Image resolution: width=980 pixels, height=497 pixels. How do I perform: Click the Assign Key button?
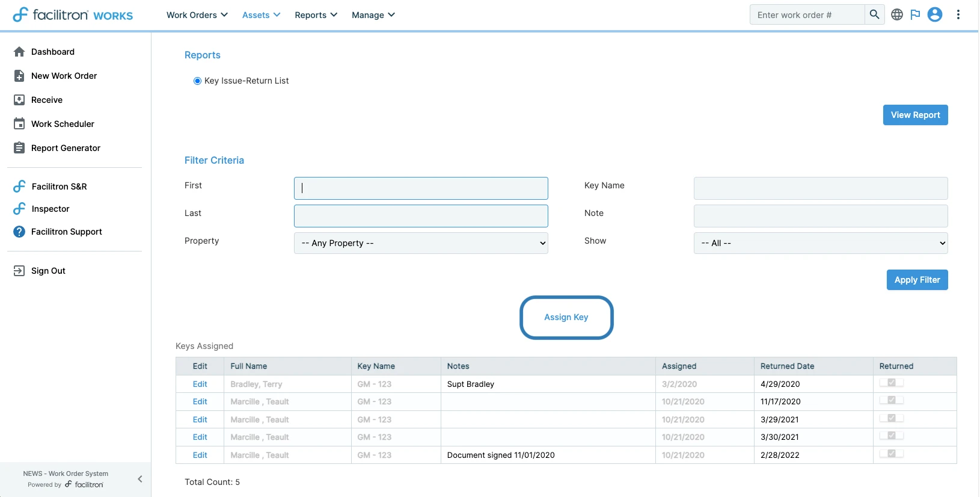pos(566,317)
